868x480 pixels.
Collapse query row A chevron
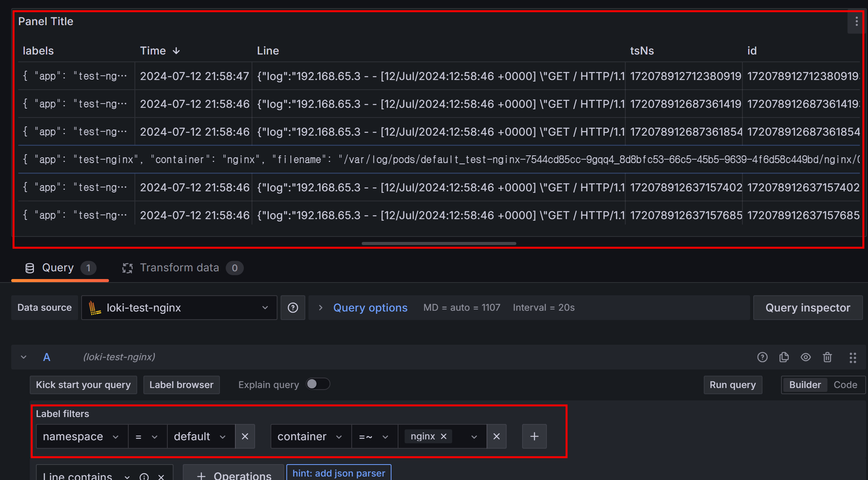(24, 357)
